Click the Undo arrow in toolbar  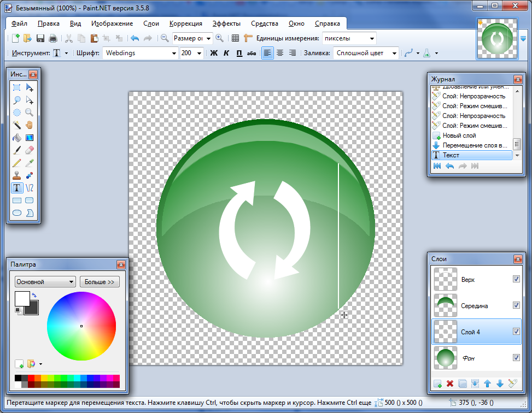click(x=135, y=38)
